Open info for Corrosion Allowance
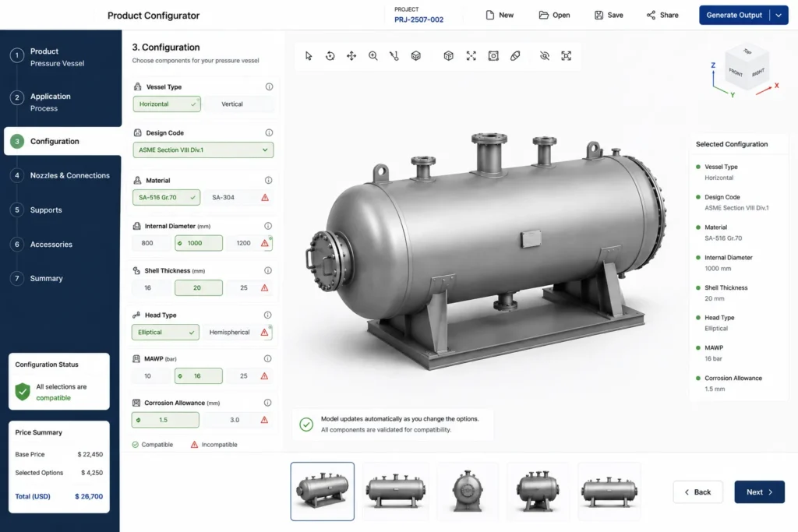This screenshot has height=532, width=798. click(268, 402)
